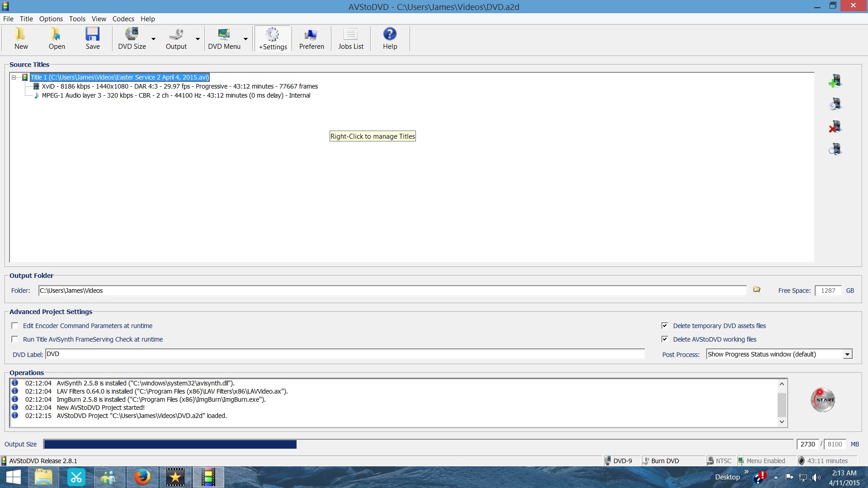Browse for the output folder icon

click(757, 290)
